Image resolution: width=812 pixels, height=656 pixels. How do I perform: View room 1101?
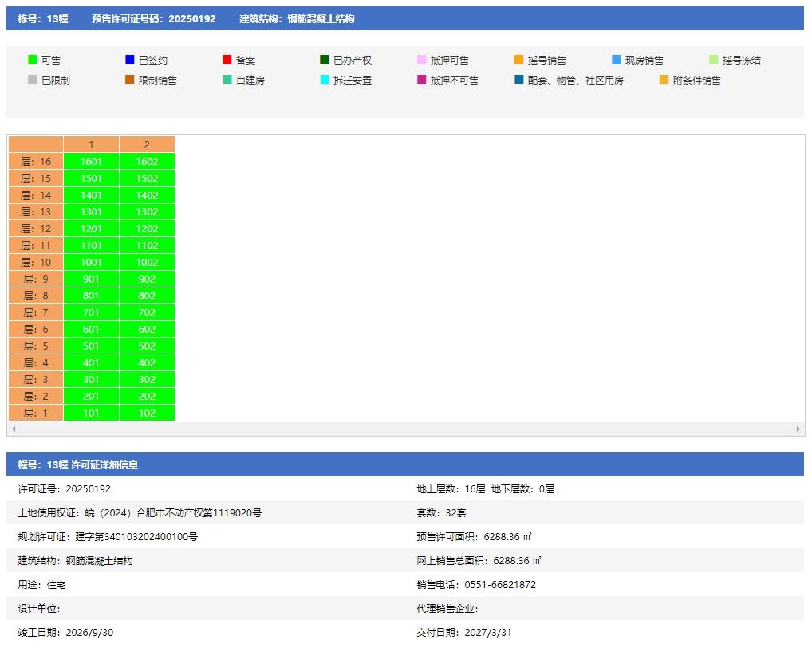[x=91, y=246]
